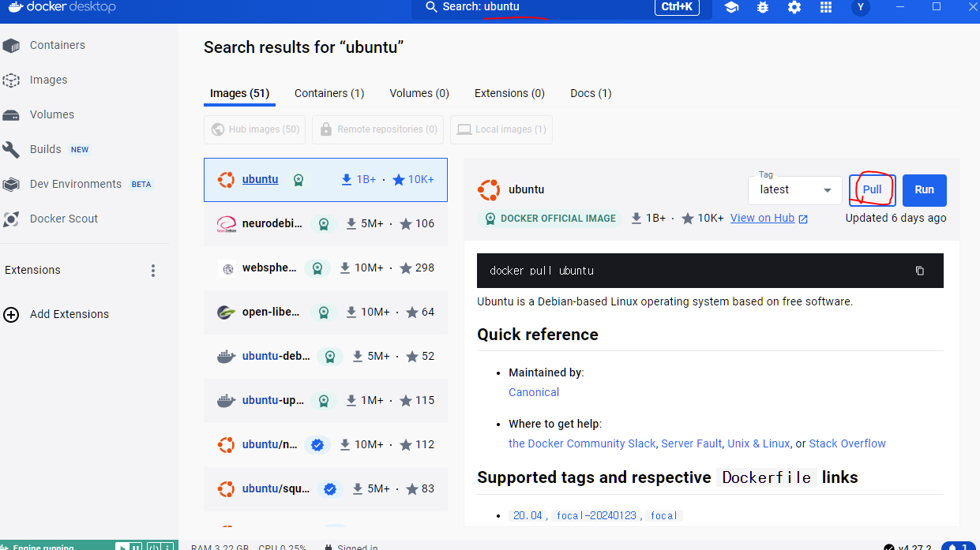Open the Stack Overflow link
980x550 pixels.
847,444
